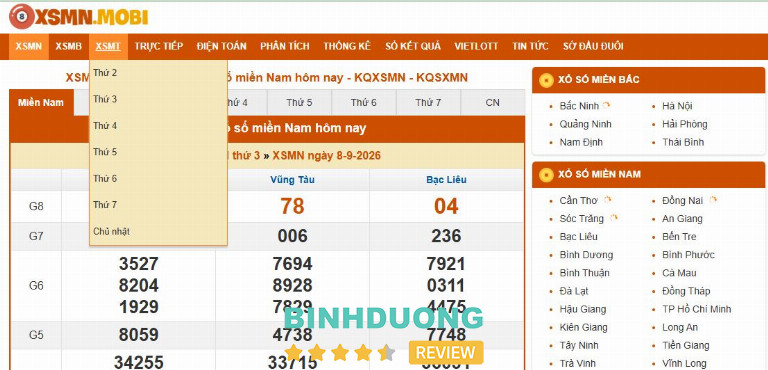Open Điện Toán menu
Viewport: 768px width, 370px height.
coord(221,47)
